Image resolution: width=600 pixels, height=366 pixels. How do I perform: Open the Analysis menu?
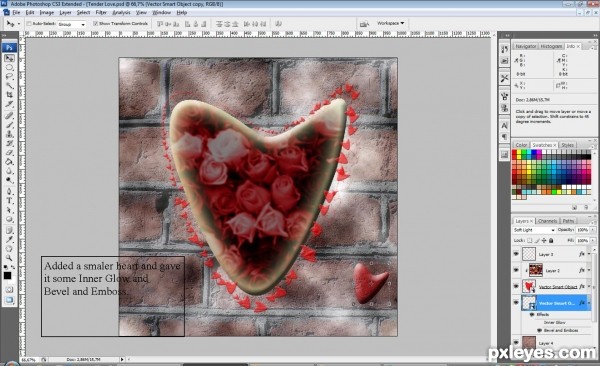pos(121,13)
